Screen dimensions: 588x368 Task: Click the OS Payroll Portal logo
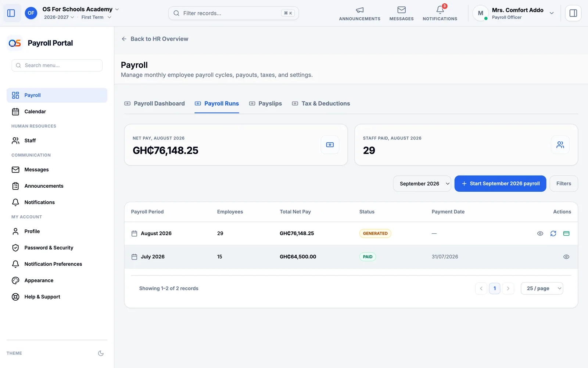click(15, 43)
